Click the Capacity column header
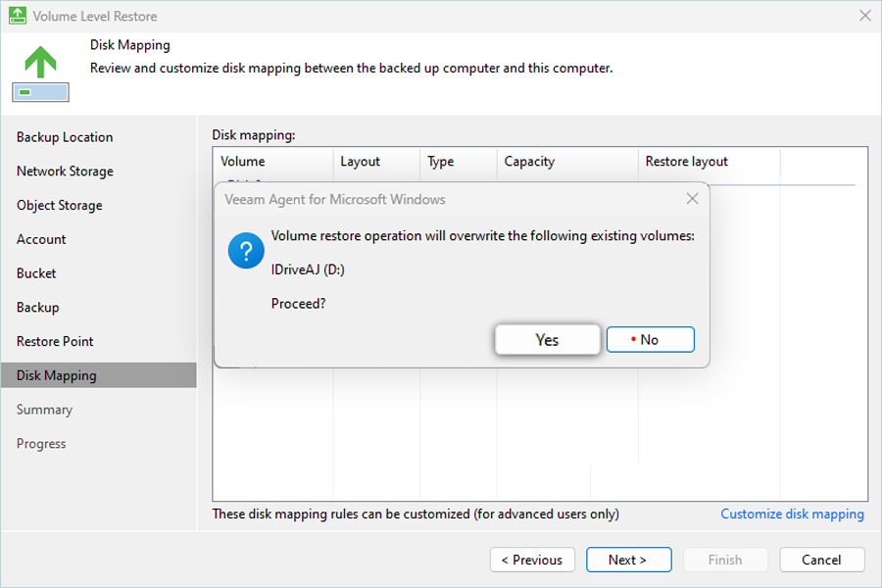 pyautogui.click(x=567, y=162)
